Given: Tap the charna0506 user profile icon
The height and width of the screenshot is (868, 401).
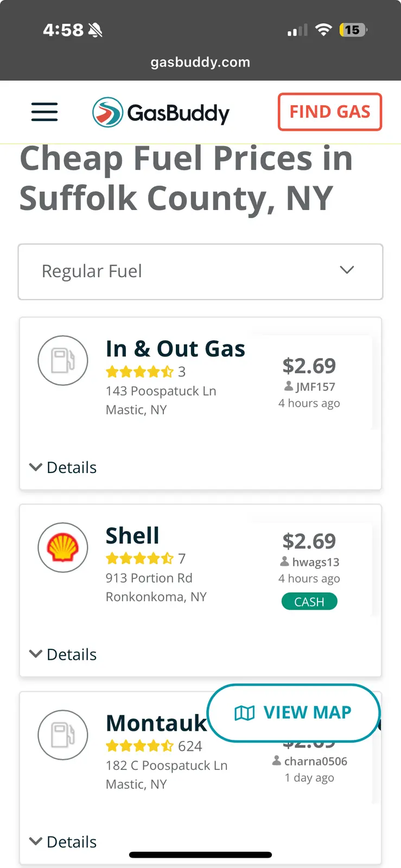Looking at the screenshot, I should point(277,761).
